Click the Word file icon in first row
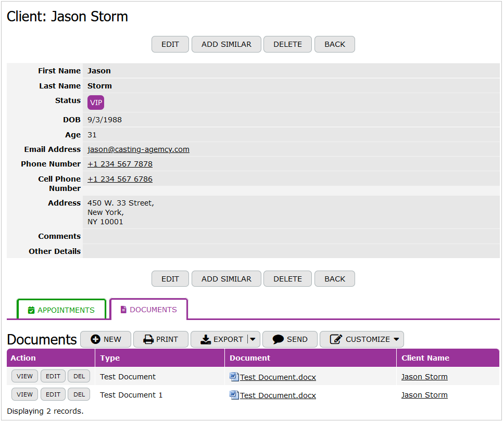504x422 pixels. tap(234, 377)
